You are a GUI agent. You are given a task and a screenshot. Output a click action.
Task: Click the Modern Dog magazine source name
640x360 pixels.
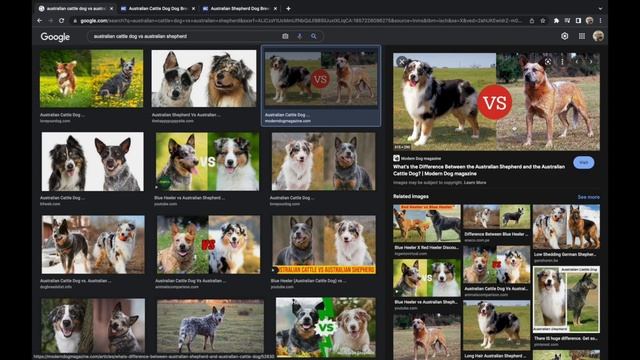pos(420,158)
